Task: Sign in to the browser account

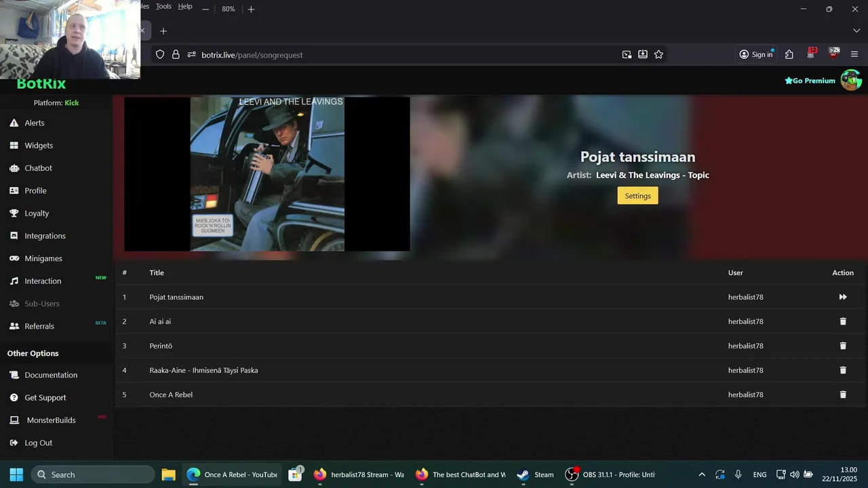Action: click(756, 55)
